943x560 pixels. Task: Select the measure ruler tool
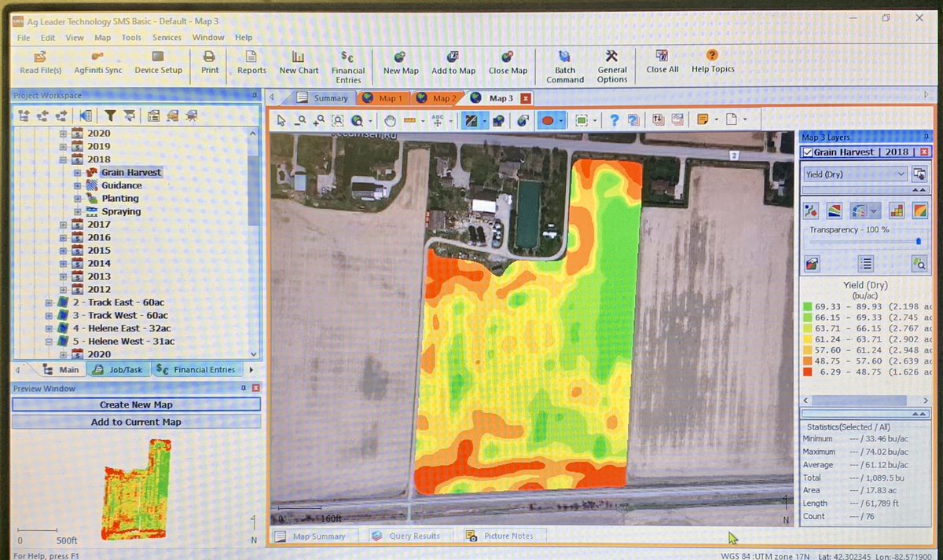[x=409, y=120]
